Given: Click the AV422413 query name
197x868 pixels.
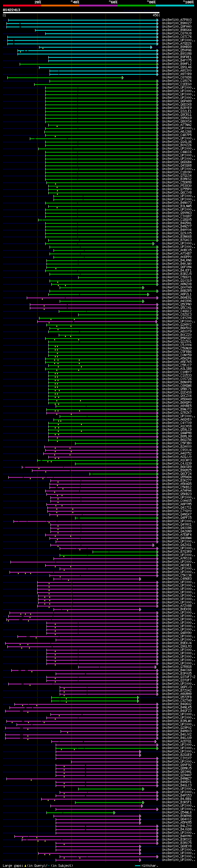Looking at the screenshot, I should tap(11, 10).
